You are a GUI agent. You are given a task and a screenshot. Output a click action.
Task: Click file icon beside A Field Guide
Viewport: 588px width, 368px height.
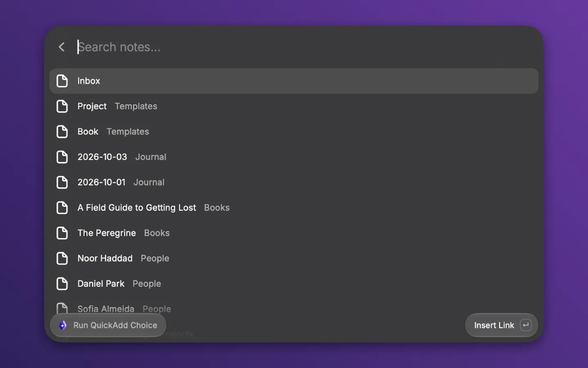point(62,208)
